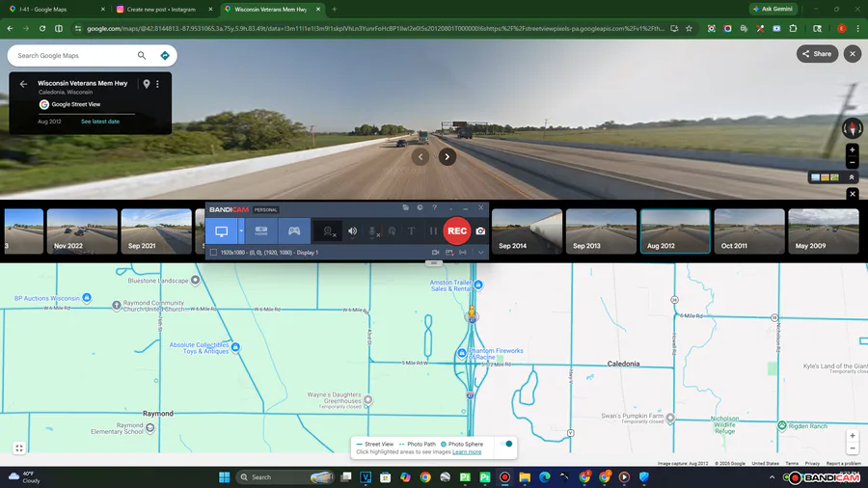The width and height of the screenshot is (868, 488).
Task: Select Bandicam game recording mode
Action: (294, 231)
